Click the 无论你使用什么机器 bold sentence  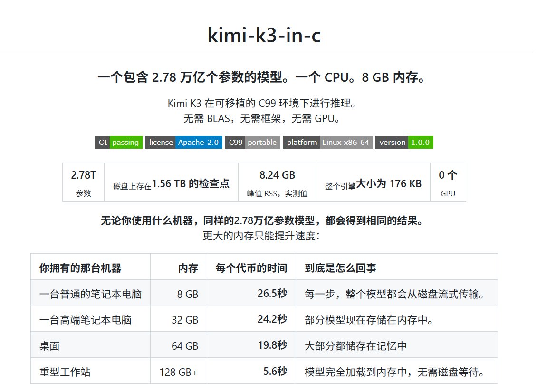click(x=262, y=220)
